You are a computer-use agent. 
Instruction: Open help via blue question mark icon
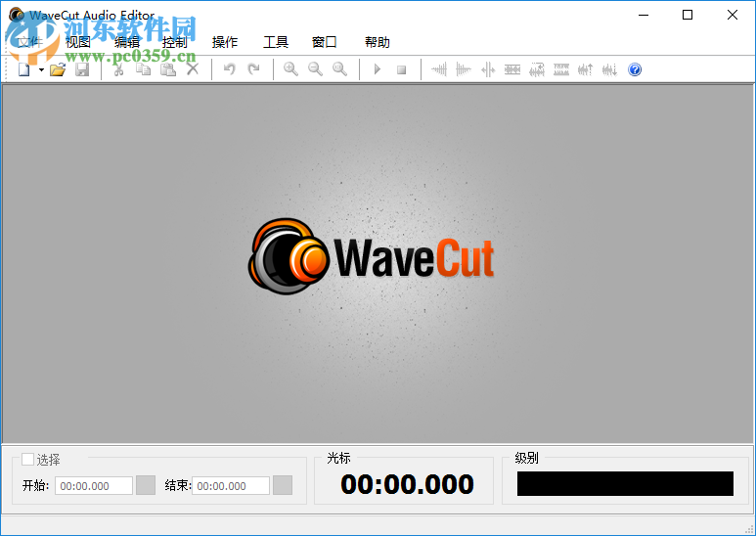tap(635, 69)
